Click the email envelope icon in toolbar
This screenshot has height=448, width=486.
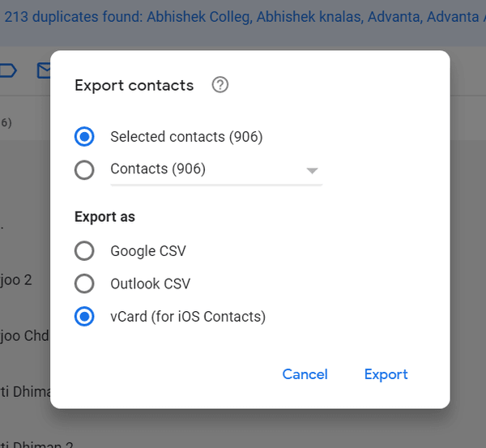point(44,70)
